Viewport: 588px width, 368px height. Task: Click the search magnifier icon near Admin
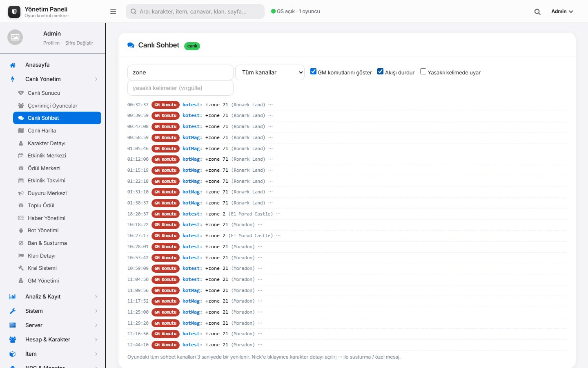coord(537,12)
